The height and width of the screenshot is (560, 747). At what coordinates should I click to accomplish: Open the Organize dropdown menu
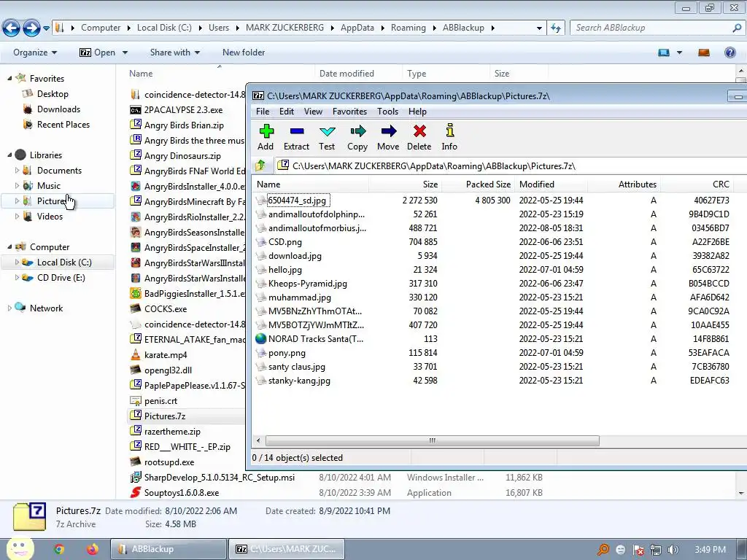(35, 52)
